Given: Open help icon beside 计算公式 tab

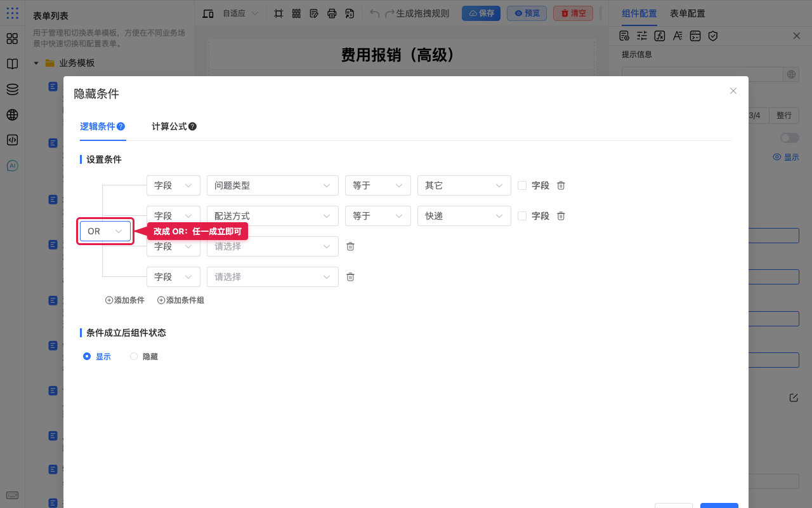Looking at the screenshot, I should 192,126.
